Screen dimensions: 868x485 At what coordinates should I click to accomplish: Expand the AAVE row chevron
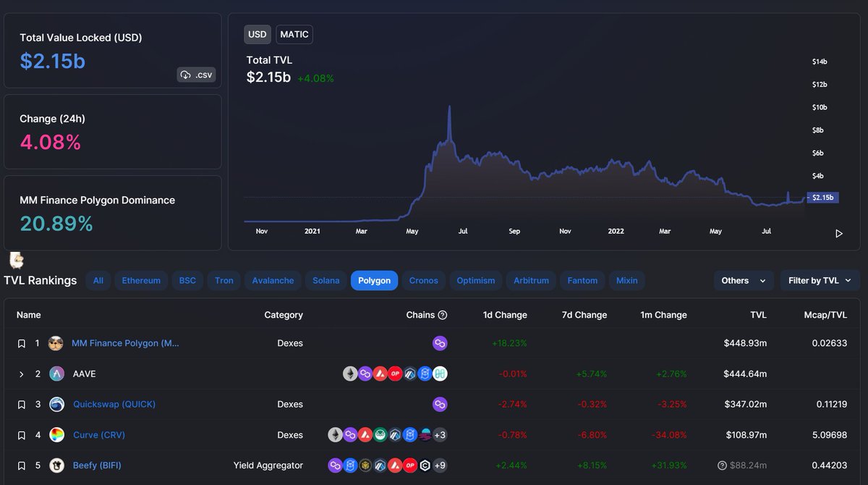(x=22, y=374)
